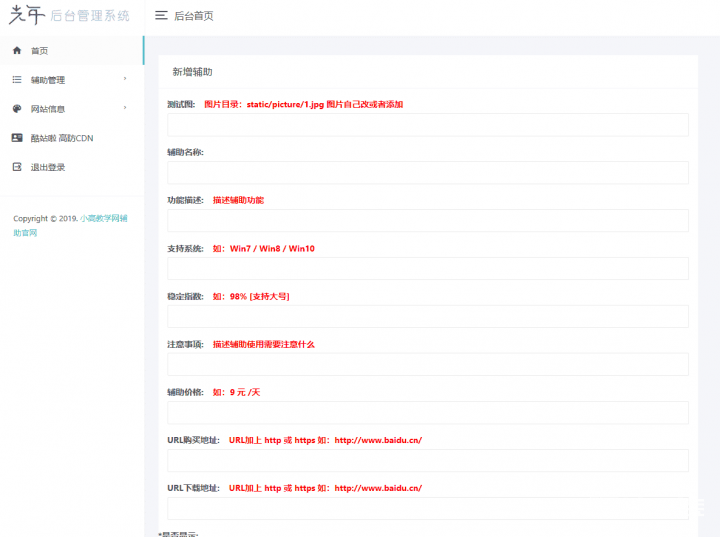Click the red Win7 / Win8 / Win10 hint
The image size is (720, 537).
pyautogui.click(x=264, y=249)
